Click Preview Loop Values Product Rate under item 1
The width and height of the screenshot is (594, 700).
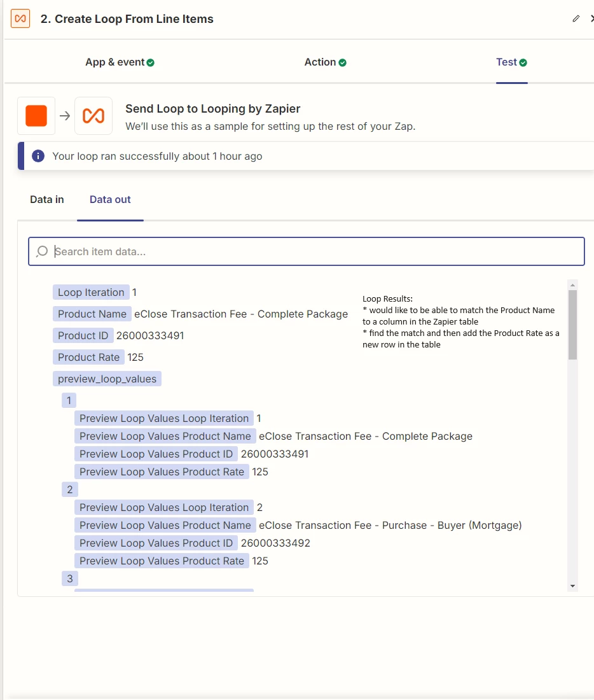tap(162, 472)
